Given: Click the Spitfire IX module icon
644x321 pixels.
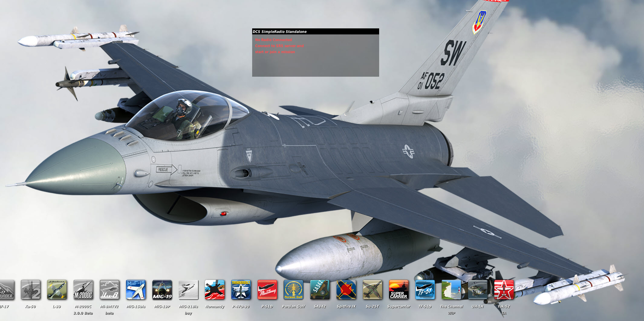Looking at the screenshot, I should [x=346, y=290].
